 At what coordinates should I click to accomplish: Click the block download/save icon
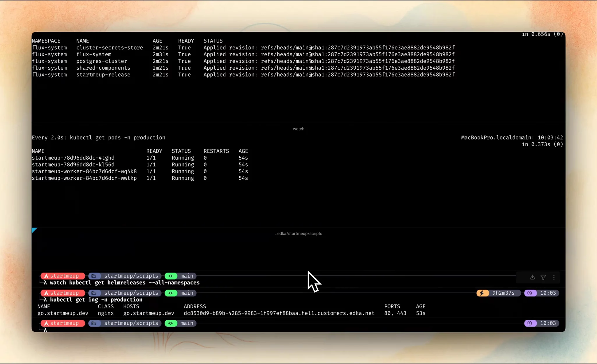coord(532,277)
